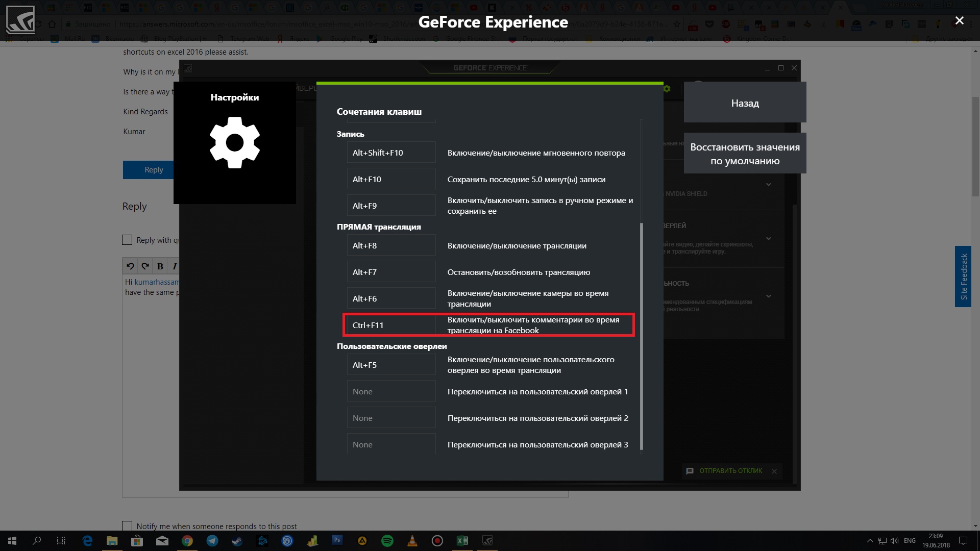Click Reply with quote checkbox
The width and height of the screenshot is (980, 551).
(127, 239)
